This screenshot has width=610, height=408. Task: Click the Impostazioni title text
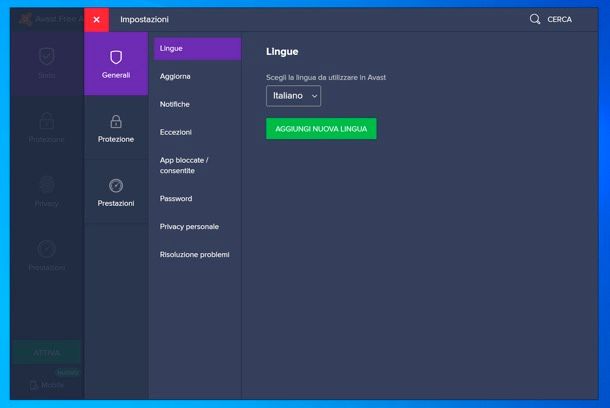click(144, 19)
